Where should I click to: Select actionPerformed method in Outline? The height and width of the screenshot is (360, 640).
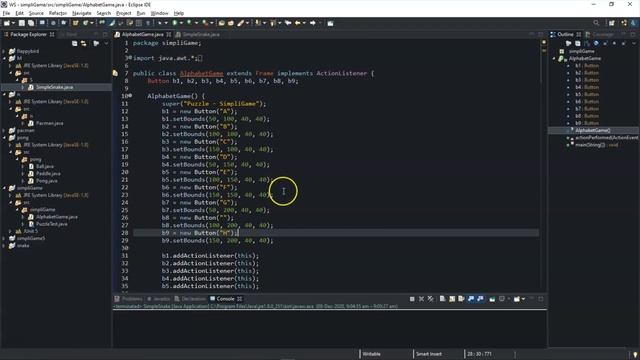pyautogui.click(x=606, y=138)
